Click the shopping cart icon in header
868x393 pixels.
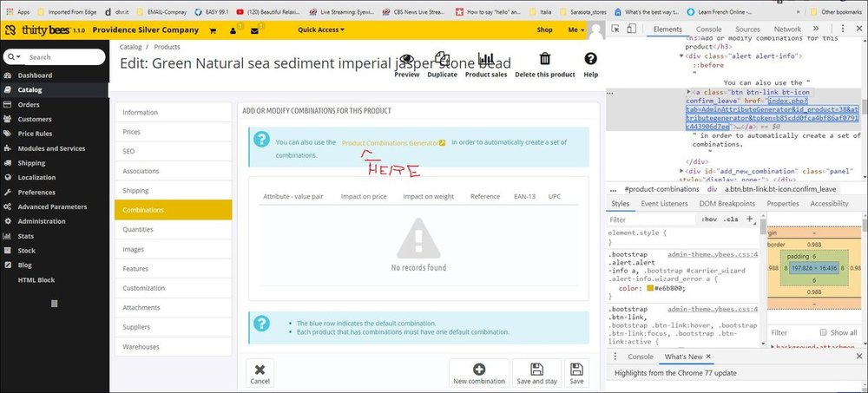[214, 29]
